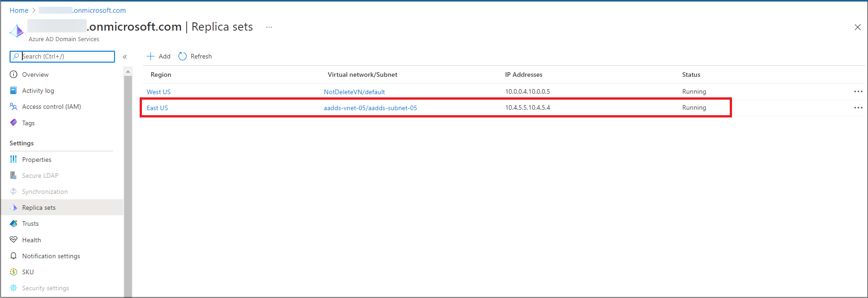868x298 pixels.
Task: Open more options for West US row
Action: coord(858,91)
